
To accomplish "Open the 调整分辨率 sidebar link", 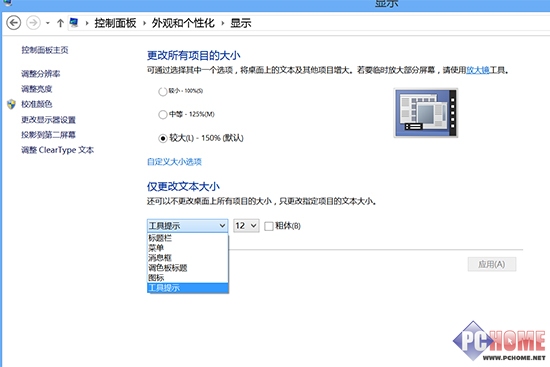I will pyautogui.click(x=40, y=74).
